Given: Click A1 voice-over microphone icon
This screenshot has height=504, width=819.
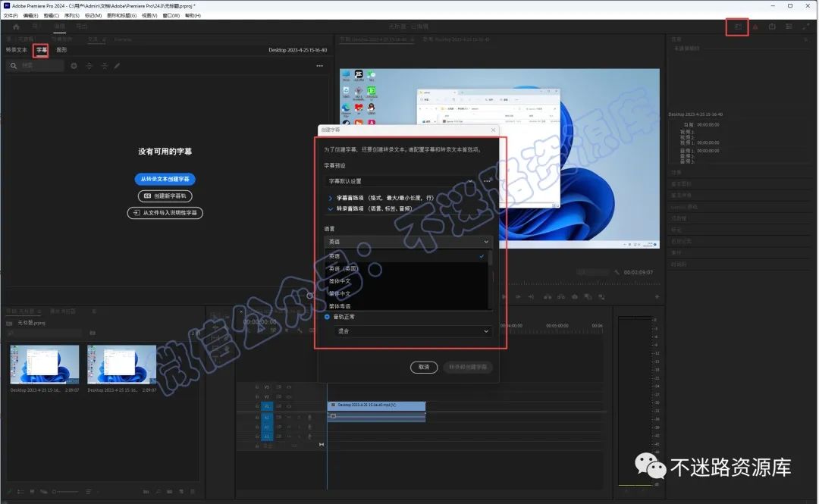Looking at the screenshot, I should 309,418.
